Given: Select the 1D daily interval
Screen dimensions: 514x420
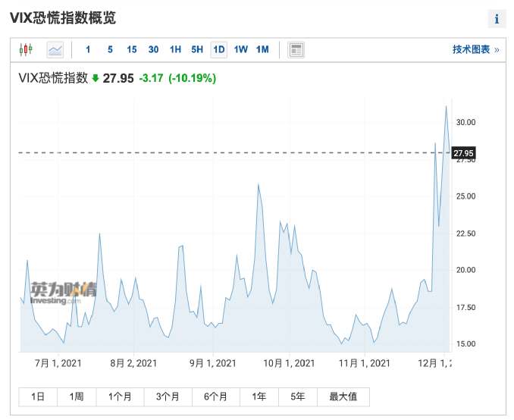Looking at the screenshot, I should tap(219, 50).
